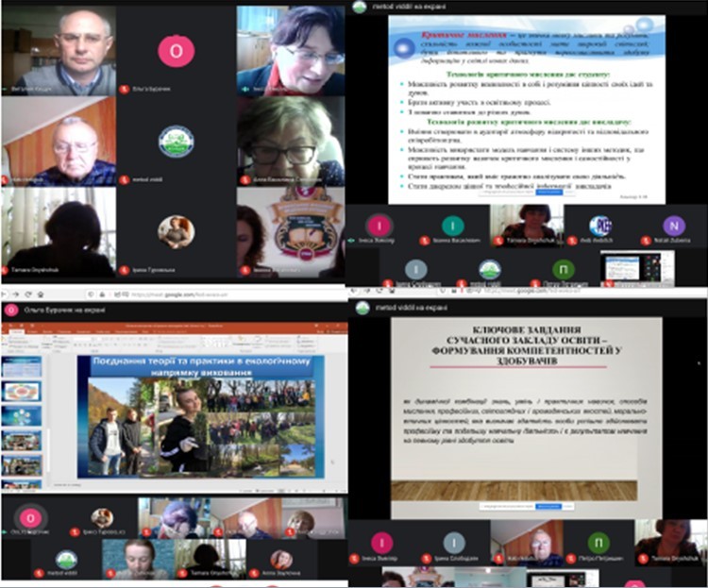Image resolution: width=708 pixels, height=588 pixels.
Task: Click muted mic icon beside Ольга Бурочек name, top-left grid
Action: 124,89
